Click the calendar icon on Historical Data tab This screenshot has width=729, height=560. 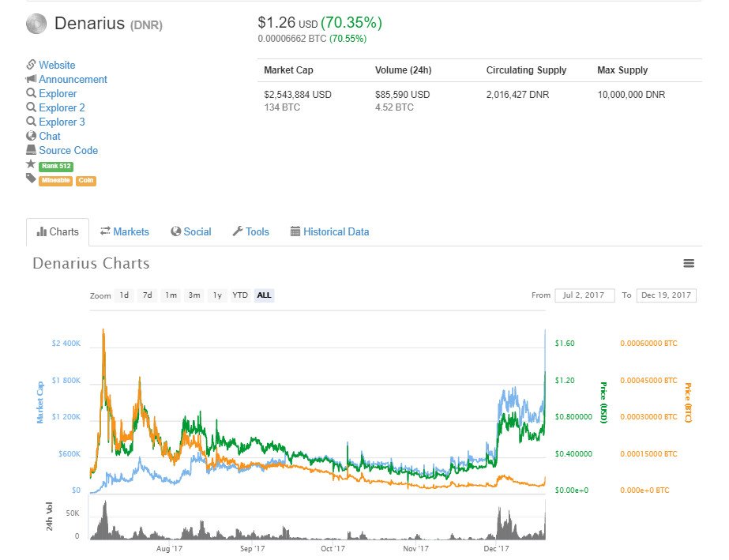295,231
